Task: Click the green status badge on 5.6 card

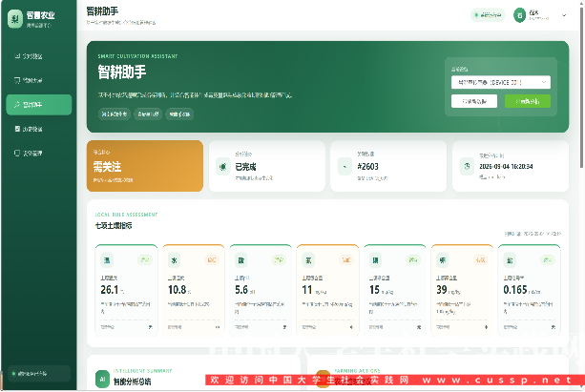Action: pos(279,260)
